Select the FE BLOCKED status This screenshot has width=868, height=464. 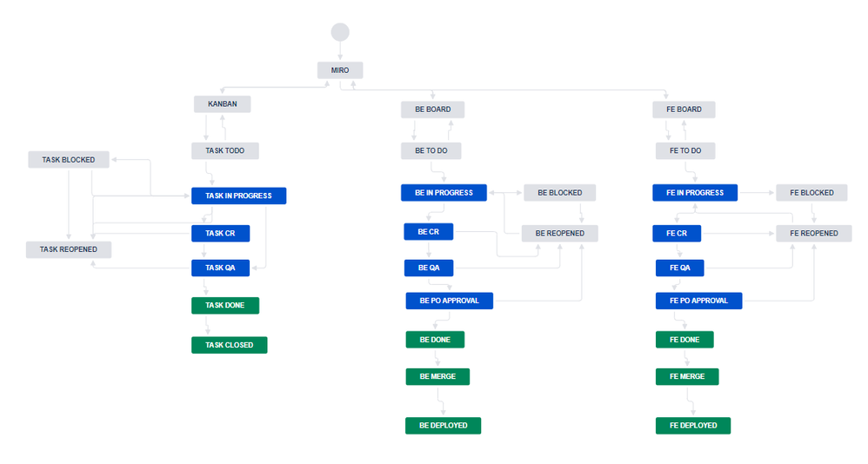point(811,193)
